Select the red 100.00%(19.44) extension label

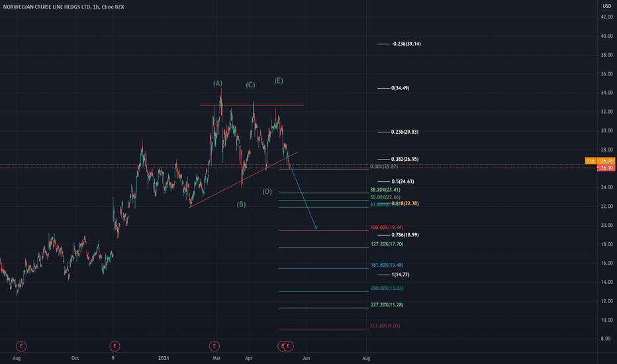[387, 228]
